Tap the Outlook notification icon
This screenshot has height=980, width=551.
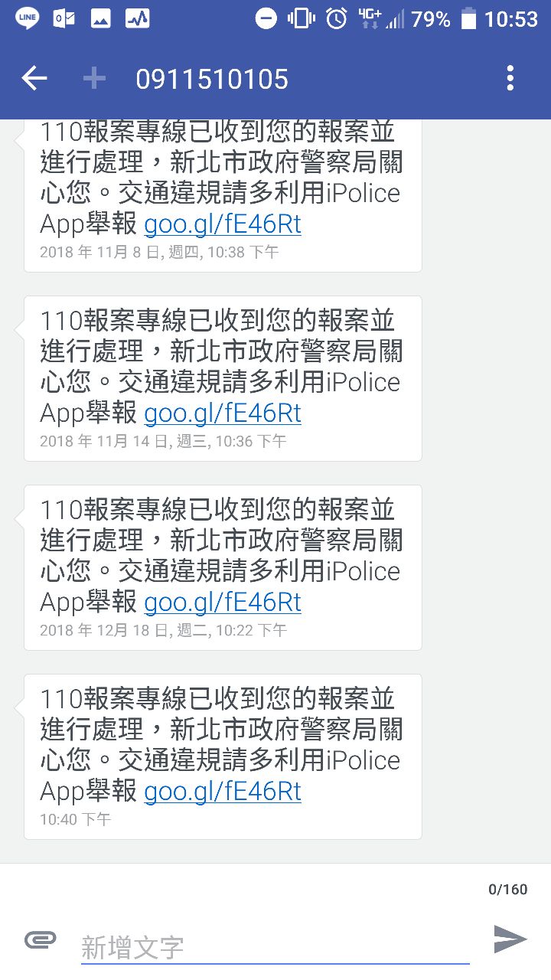[64, 18]
